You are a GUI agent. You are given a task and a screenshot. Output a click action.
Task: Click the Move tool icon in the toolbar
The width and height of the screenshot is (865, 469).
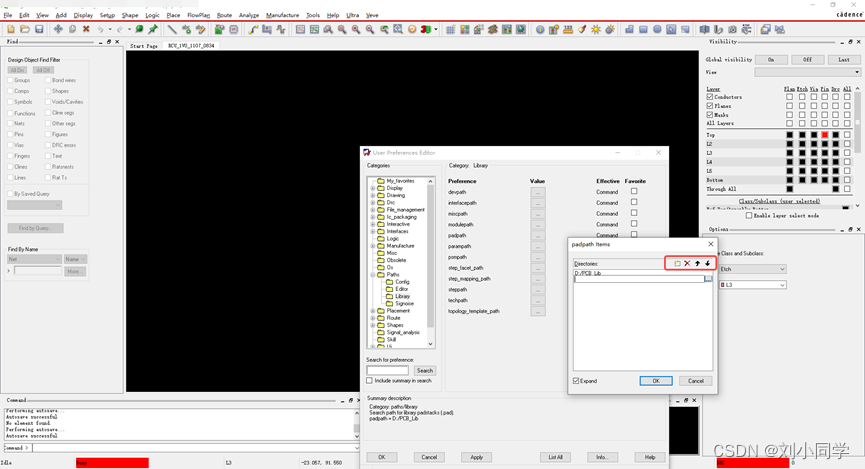(x=58, y=30)
